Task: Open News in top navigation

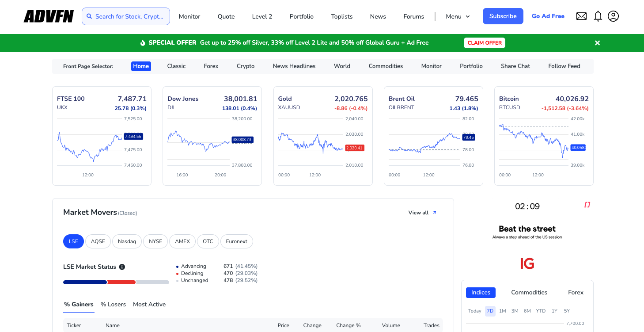Action: (x=378, y=16)
